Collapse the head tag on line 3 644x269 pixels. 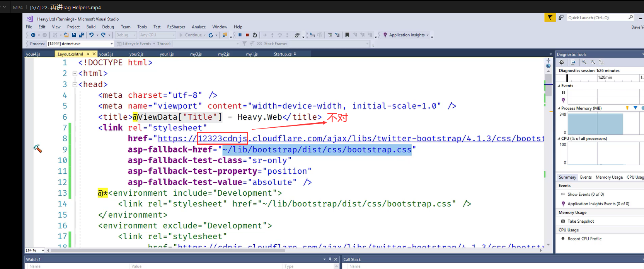pyautogui.click(x=75, y=85)
